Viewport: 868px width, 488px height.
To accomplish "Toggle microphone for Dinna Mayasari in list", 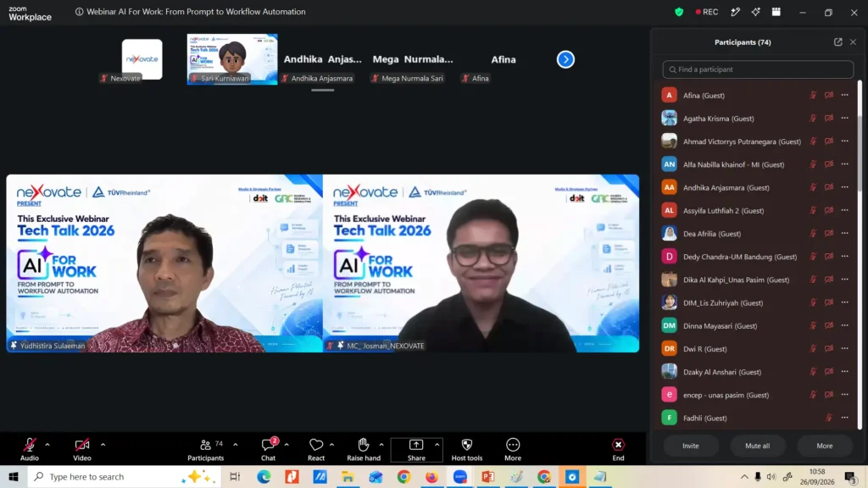I will click(x=813, y=326).
